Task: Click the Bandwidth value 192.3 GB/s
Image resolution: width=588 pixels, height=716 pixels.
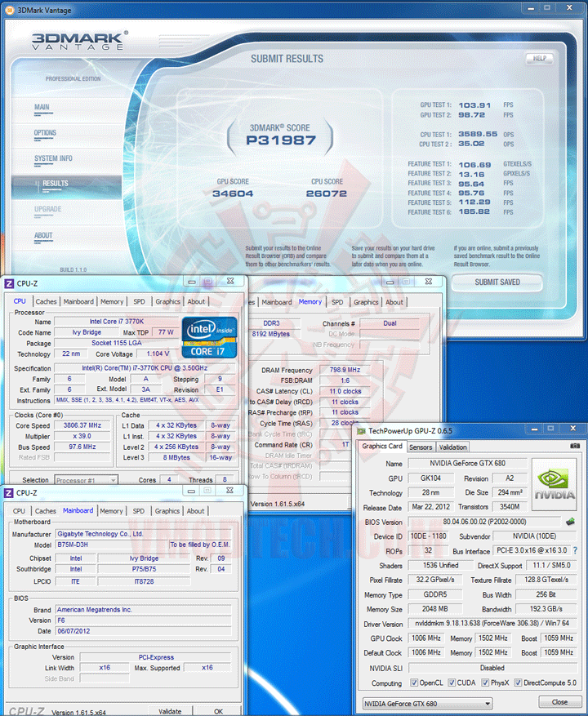Action: coord(546,609)
